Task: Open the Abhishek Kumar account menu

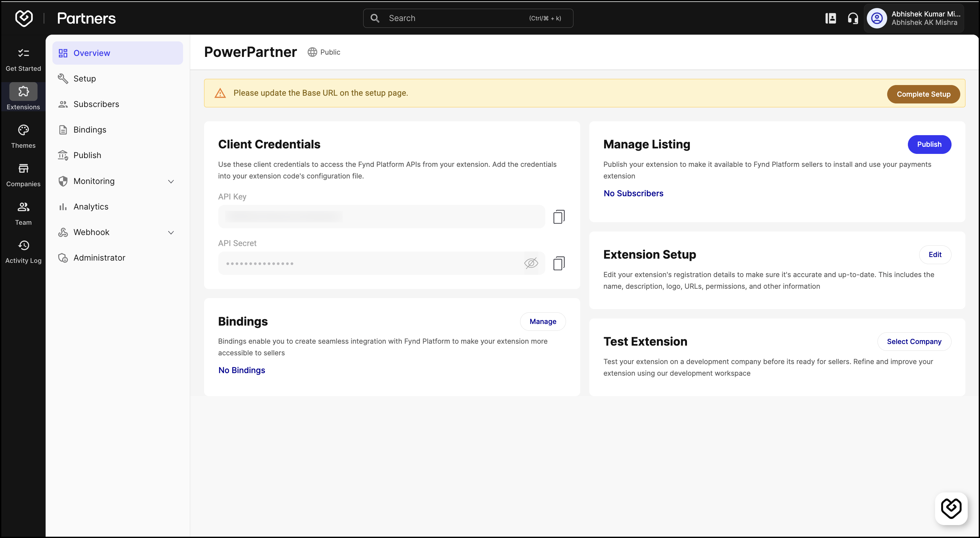Action: [913, 18]
